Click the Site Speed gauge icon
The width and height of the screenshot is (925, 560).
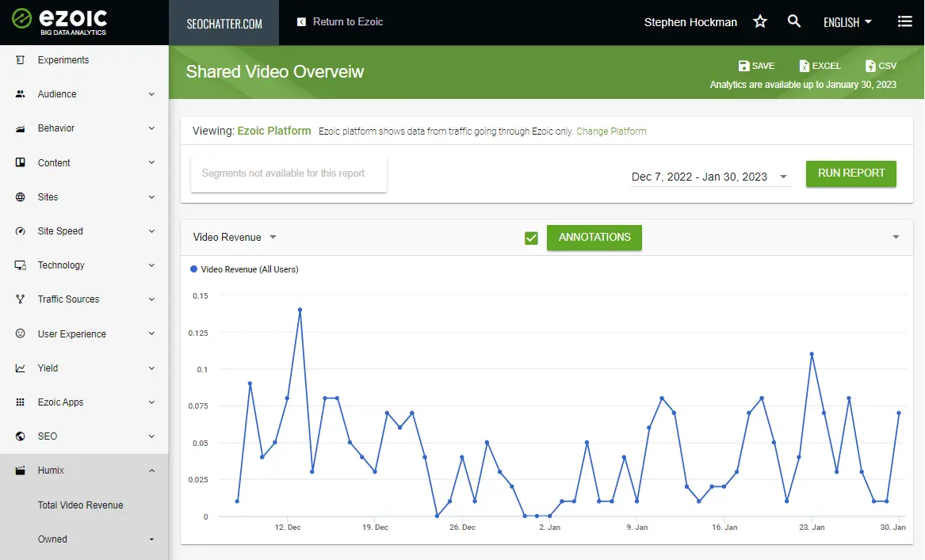pyautogui.click(x=20, y=231)
